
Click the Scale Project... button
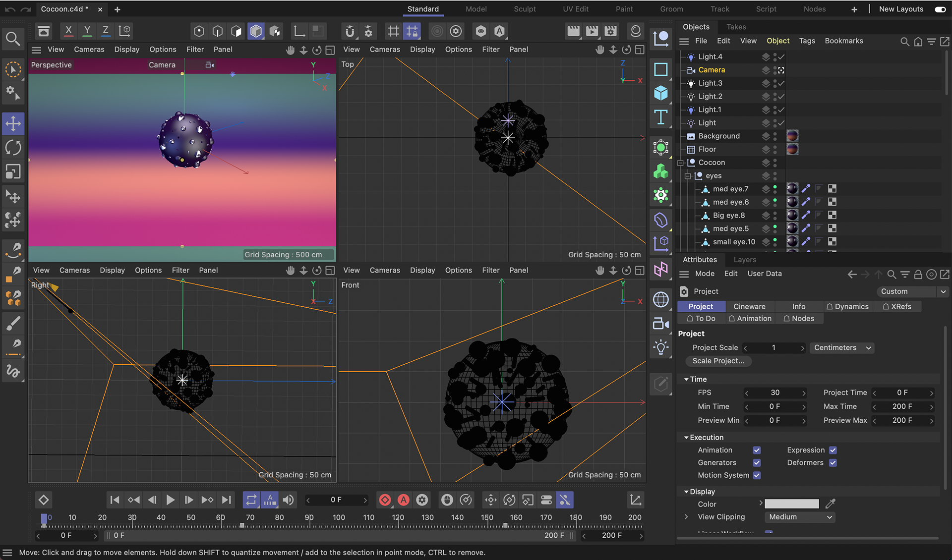coord(718,361)
